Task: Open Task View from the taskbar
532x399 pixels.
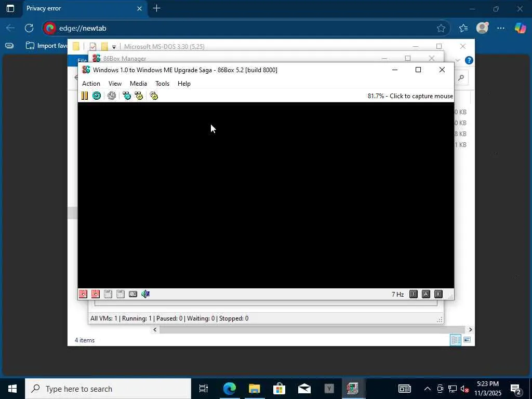Action: [204, 389]
